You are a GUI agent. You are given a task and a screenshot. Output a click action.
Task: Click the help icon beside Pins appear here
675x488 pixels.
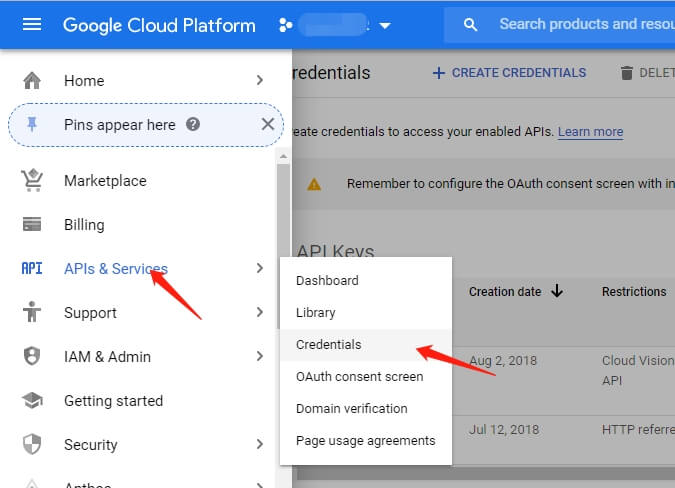(193, 125)
